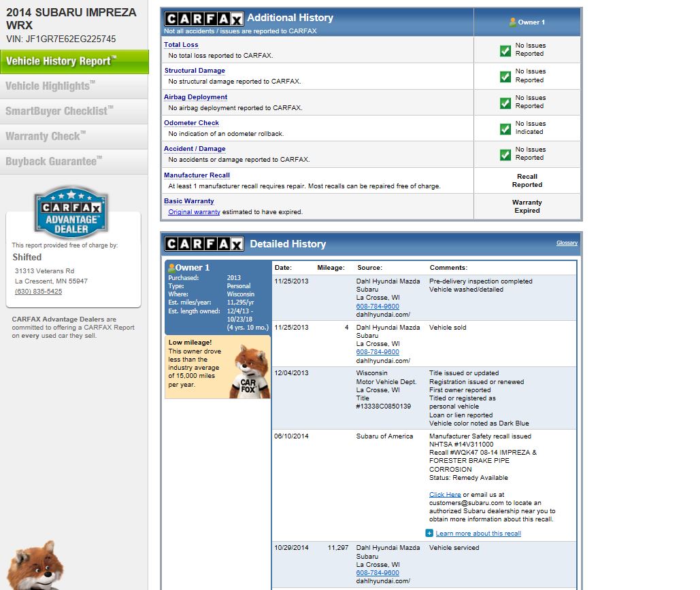Click the address line 31313 Veterans Rd
Screen dimensions: 700x590
[x=45, y=271]
